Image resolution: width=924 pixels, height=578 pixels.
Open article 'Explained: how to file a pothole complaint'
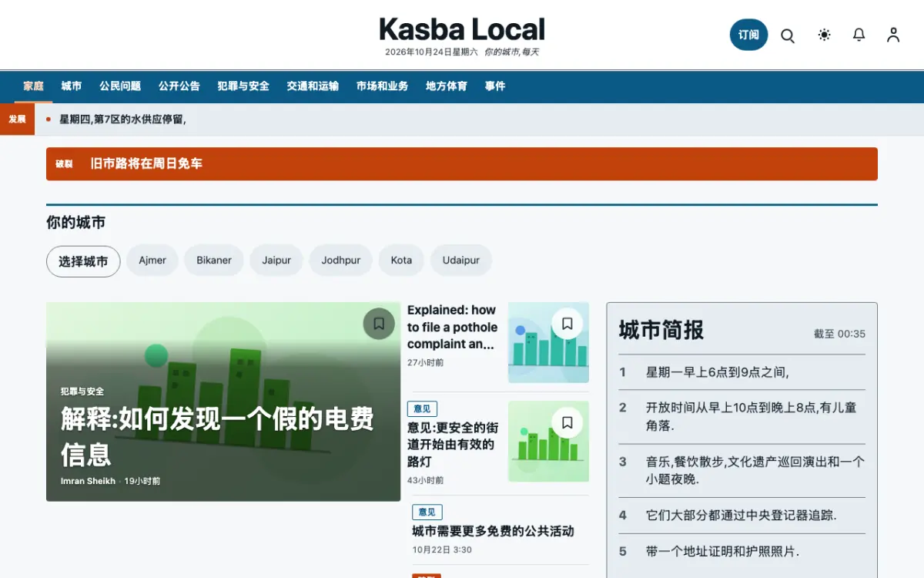click(453, 327)
